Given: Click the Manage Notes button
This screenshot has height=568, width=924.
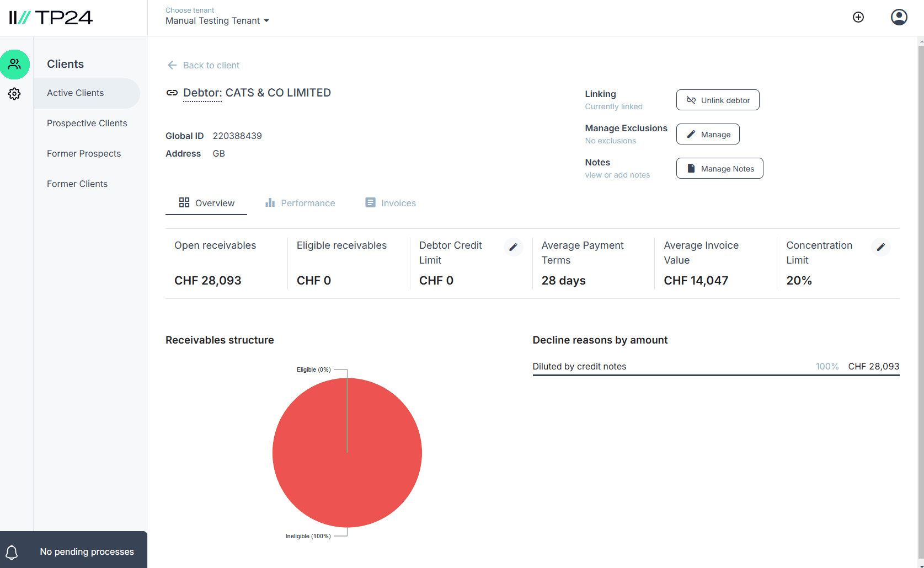Looking at the screenshot, I should (x=720, y=168).
